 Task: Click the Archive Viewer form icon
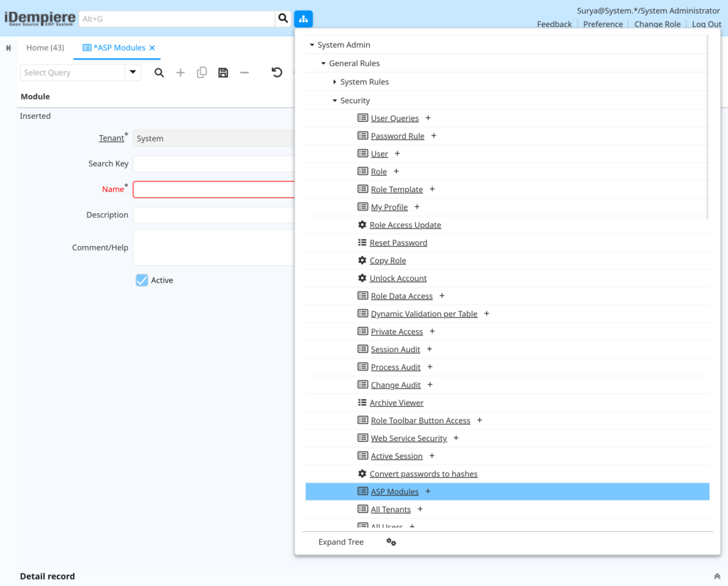(x=362, y=403)
